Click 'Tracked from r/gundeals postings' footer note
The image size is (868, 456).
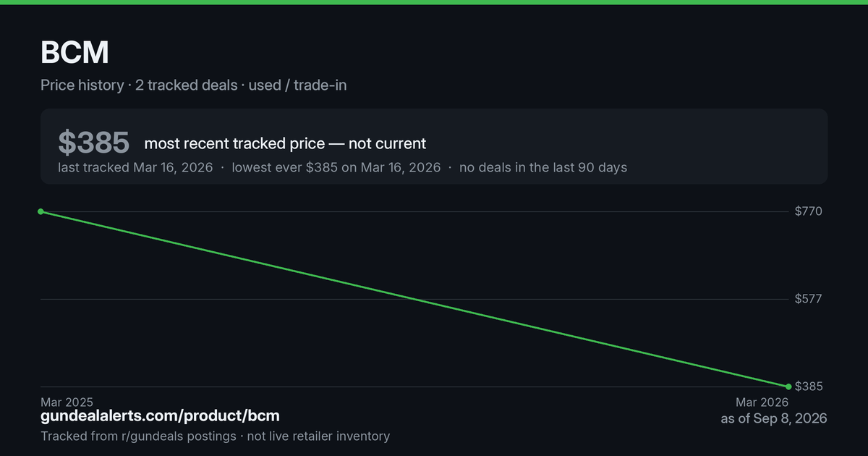pos(138,436)
